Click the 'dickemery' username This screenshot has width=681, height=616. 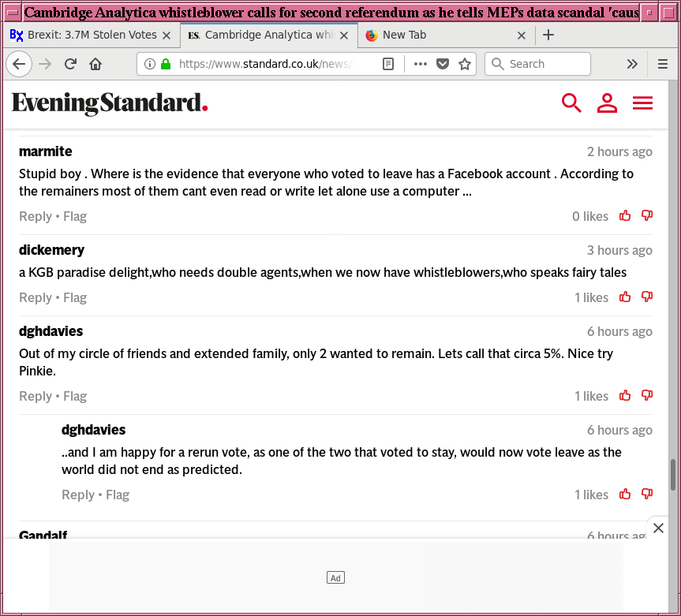(x=51, y=250)
